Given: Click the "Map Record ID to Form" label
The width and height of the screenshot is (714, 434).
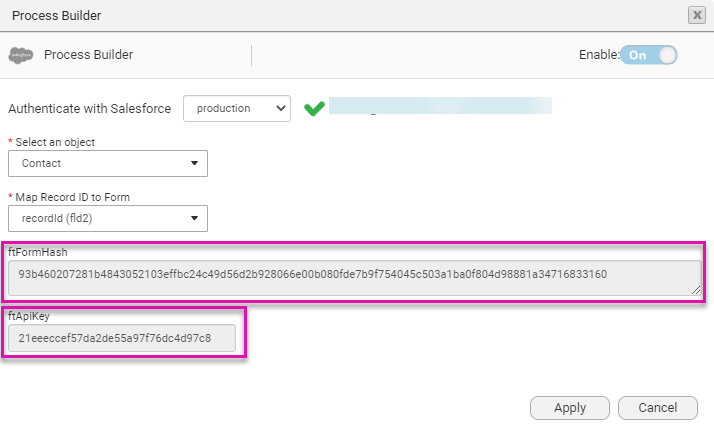Looking at the screenshot, I should pos(73,197).
